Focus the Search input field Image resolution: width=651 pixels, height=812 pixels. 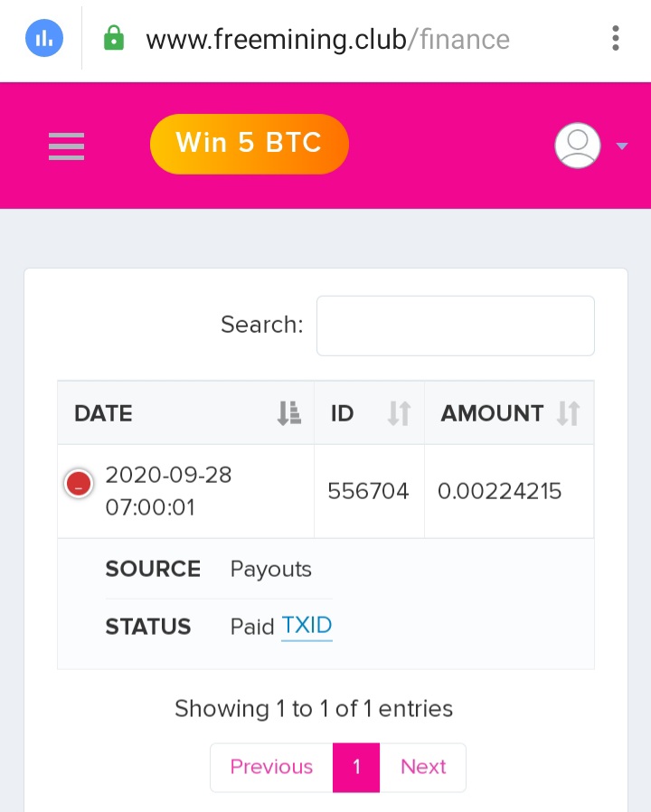point(455,326)
